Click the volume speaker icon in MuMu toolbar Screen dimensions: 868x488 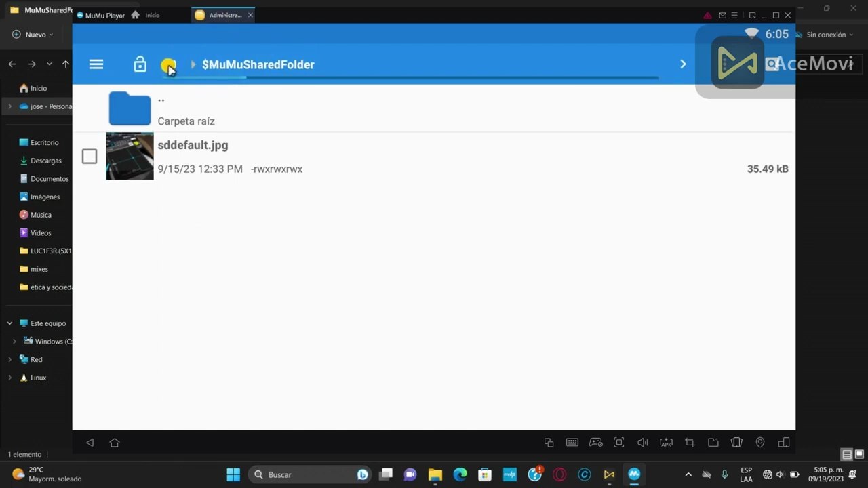(x=642, y=443)
